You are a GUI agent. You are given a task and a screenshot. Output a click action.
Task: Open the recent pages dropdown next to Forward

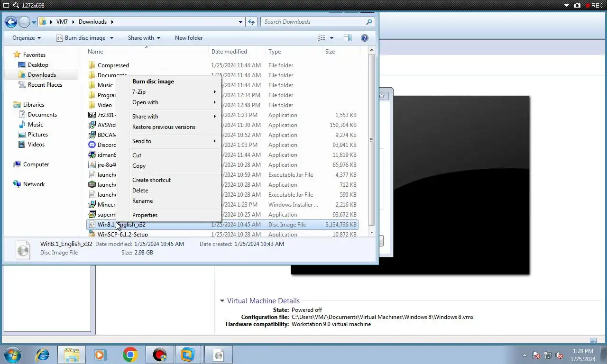pos(34,22)
